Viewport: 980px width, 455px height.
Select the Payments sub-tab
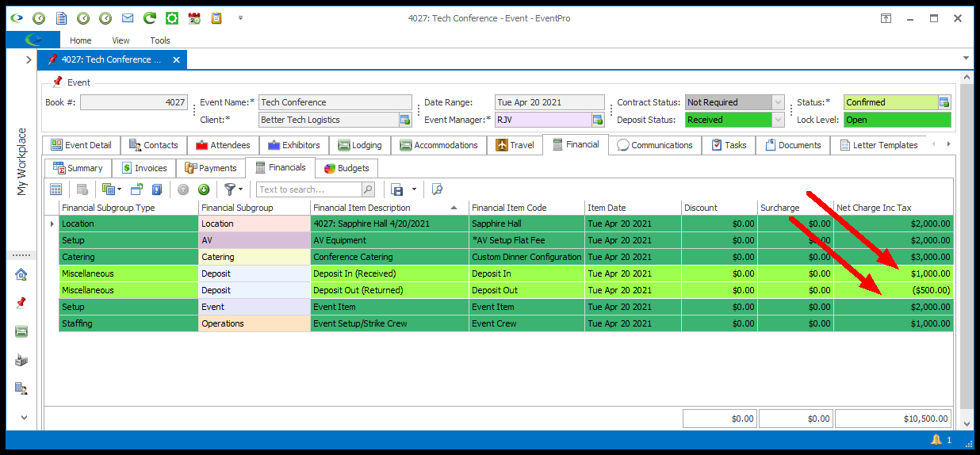(x=210, y=168)
